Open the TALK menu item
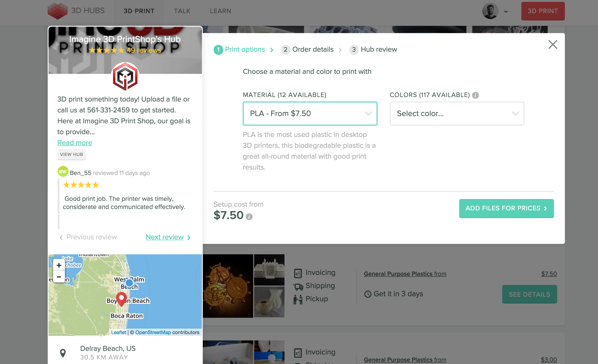This screenshot has height=364, width=598. click(182, 11)
